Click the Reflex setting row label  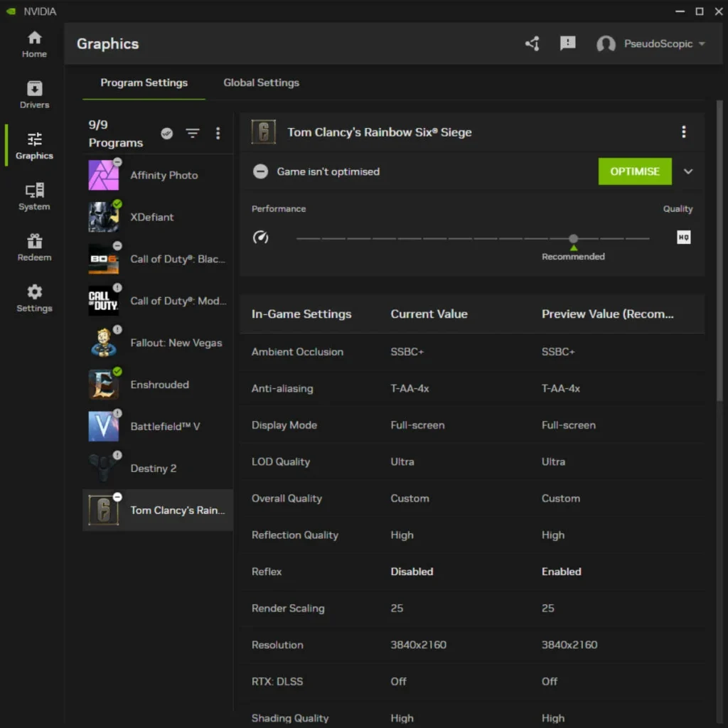pos(267,572)
